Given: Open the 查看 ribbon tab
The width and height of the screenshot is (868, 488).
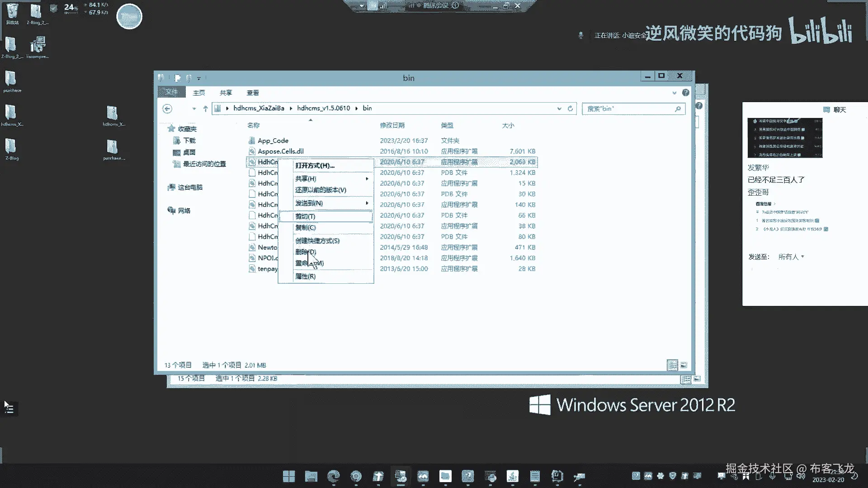Looking at the screenshot, I should click(x=253, y=93).
